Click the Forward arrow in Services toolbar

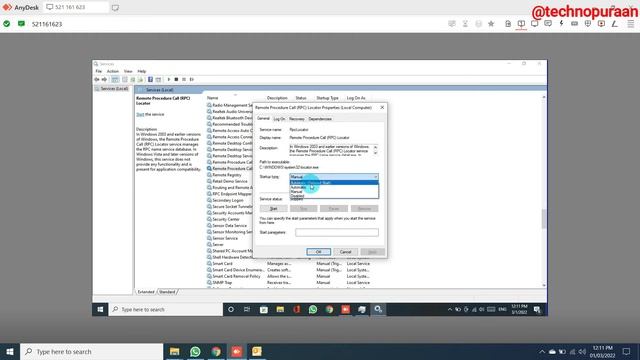pyautogui.click(x=104, y=79)
